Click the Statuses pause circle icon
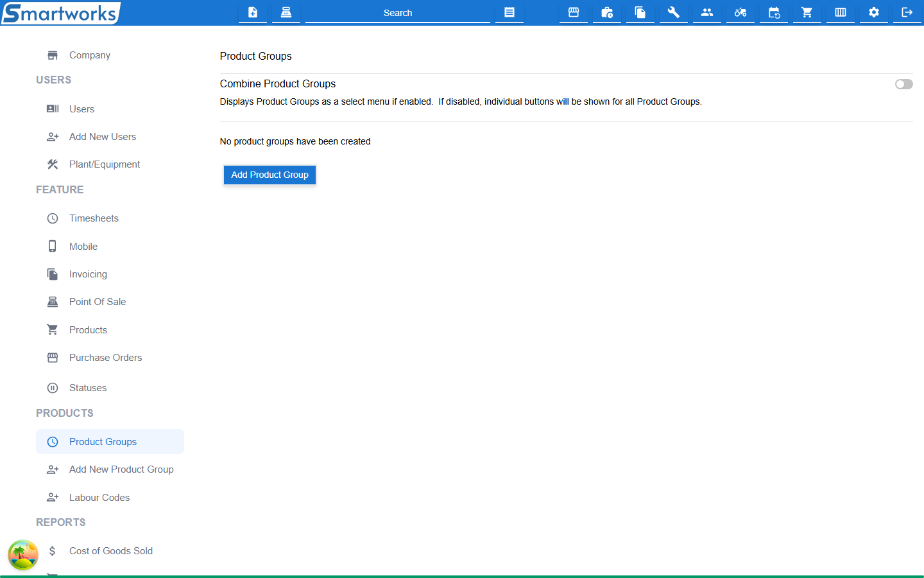 pyautogui.click(x=53, y=388)
